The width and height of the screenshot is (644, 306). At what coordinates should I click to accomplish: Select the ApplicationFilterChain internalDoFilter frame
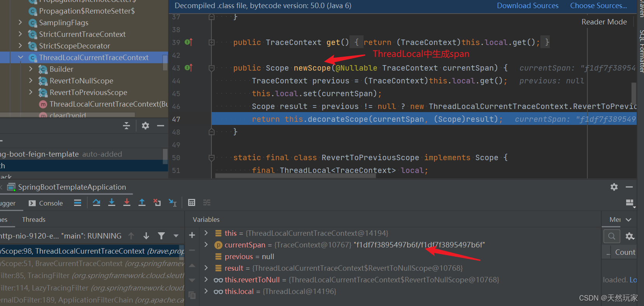coord(92,300)
